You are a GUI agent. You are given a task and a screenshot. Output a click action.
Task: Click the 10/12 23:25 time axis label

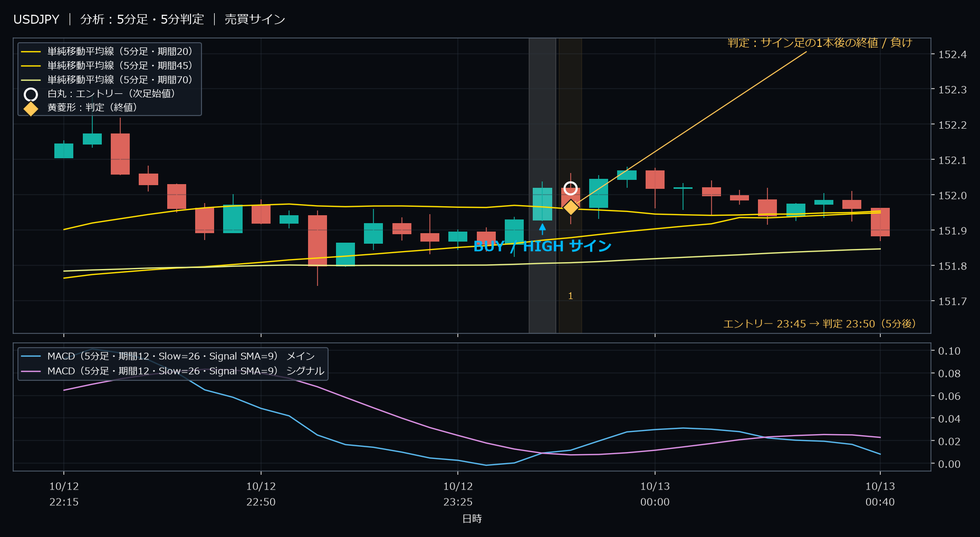pyautogui.click(x=458, y=494)
